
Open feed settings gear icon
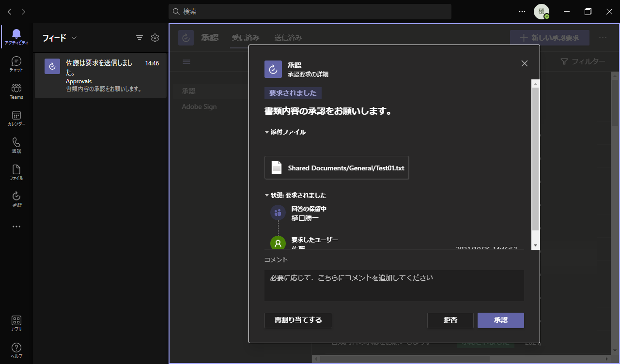(x=155, y=37)
